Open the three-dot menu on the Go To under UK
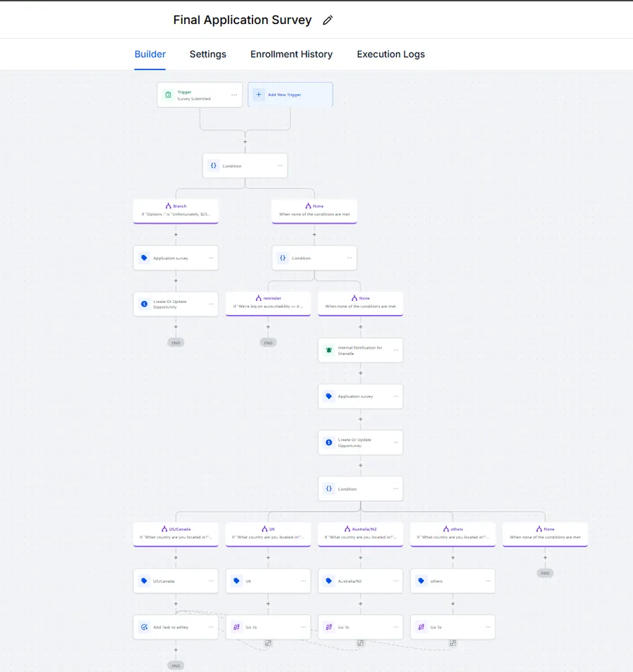The height and width of the screenshot is (672, 633). (x=303, y=627)
